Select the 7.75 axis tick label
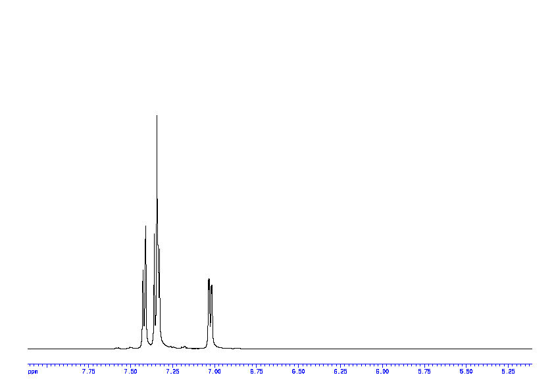Image resolution: width=554 pixels, height=392 pixels. 88,372
